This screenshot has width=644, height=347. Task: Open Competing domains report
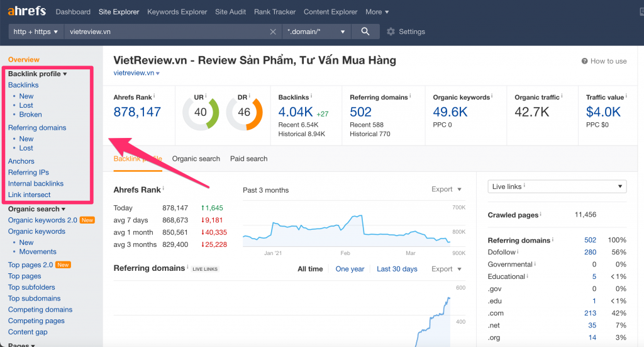pos(40,310)
